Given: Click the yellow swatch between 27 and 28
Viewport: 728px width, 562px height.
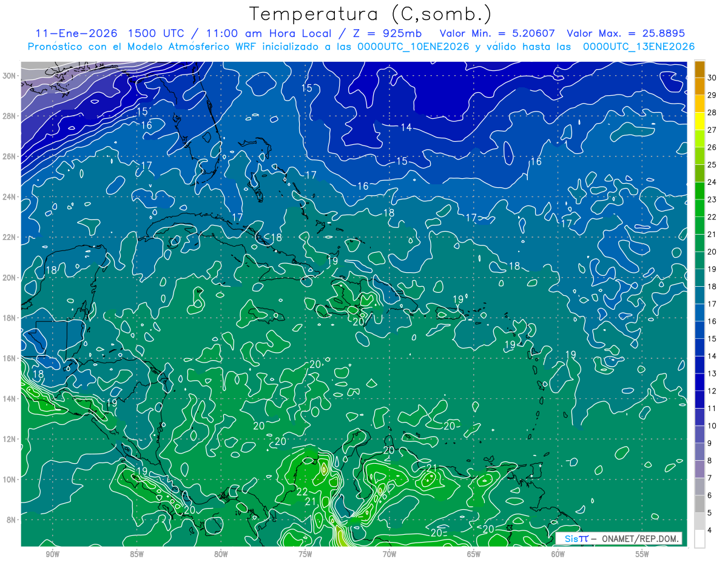Looking at the screenshot, I should tap(699, 121).
